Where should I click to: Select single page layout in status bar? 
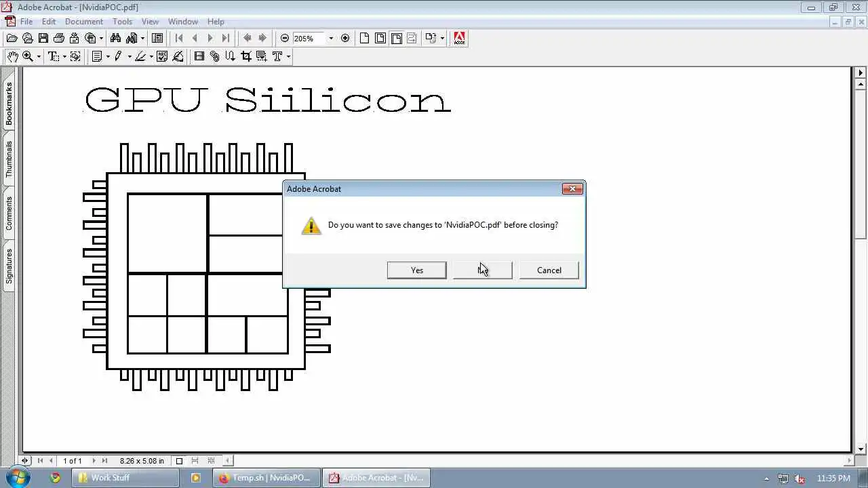tap(179, 461)
